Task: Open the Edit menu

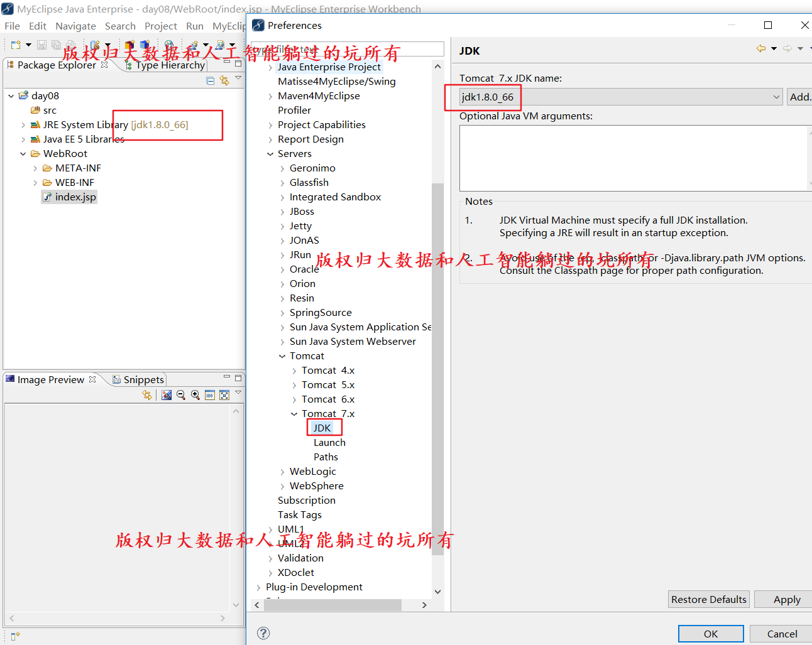Action: click(x=38, y=26)
